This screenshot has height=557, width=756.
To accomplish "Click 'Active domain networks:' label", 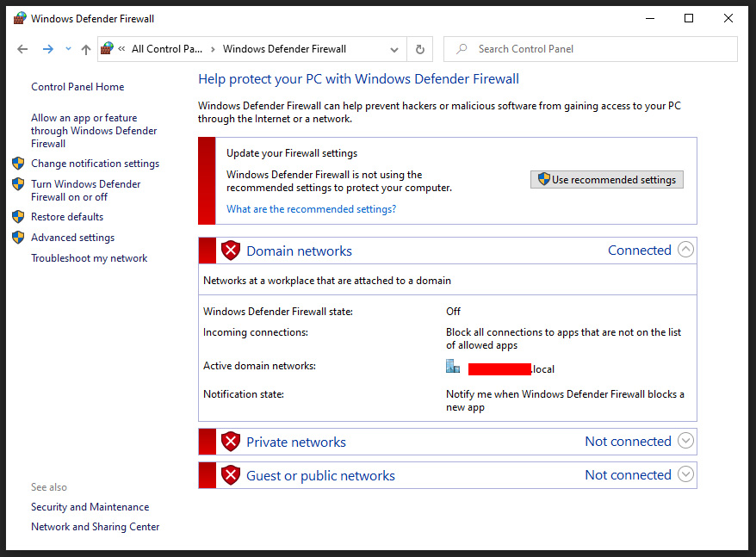I will (x=259, y=366).
